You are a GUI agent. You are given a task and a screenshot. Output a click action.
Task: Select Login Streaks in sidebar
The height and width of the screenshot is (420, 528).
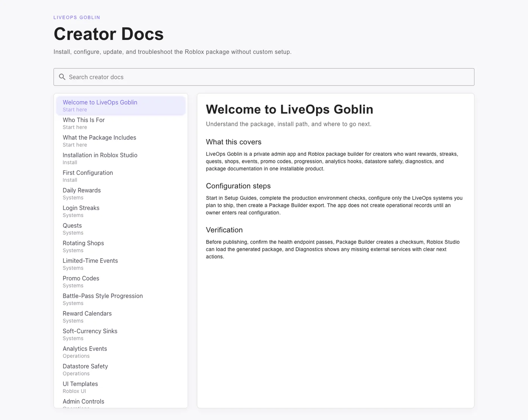pos(121,211)
